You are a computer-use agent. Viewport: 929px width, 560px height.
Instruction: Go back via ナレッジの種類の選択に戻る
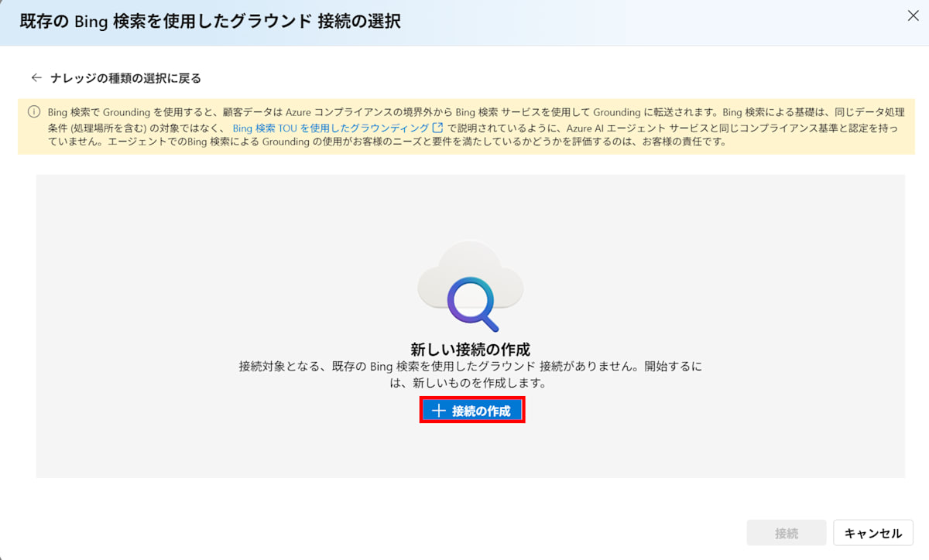tap(116, 78)
